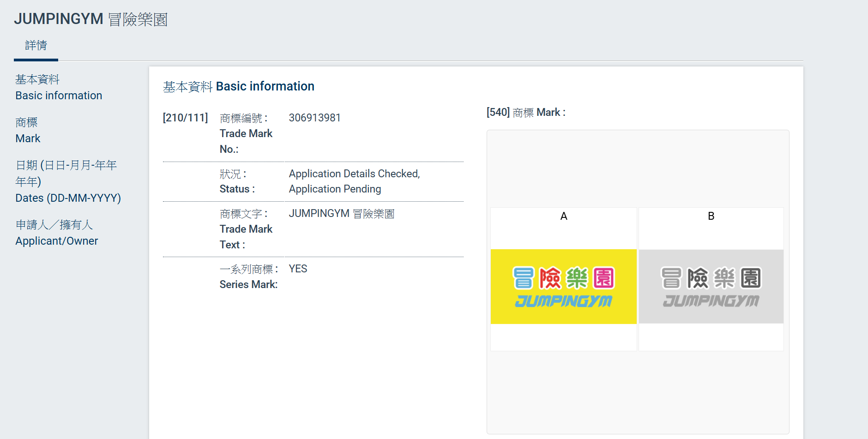Click the yellow JUMPINGYM mark thumbnail A
The height and width of the screenshot is (439, 868).
[563, 287]
